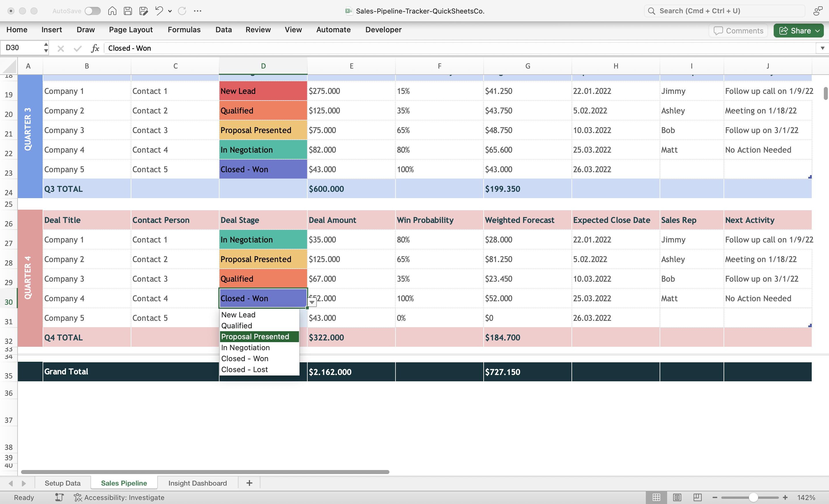Open the Home screen icon
Viewport: 829px width, 504px height.
point(112,11)
